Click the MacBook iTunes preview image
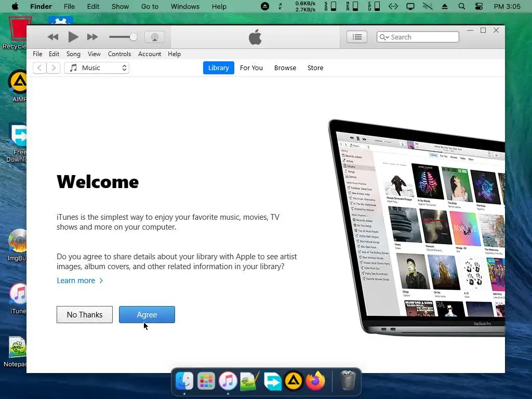The image size is (532, 399). pos(416,228)
